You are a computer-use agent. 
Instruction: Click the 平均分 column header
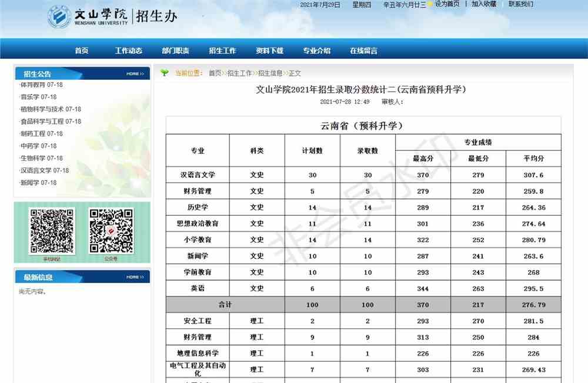point(534,159)
